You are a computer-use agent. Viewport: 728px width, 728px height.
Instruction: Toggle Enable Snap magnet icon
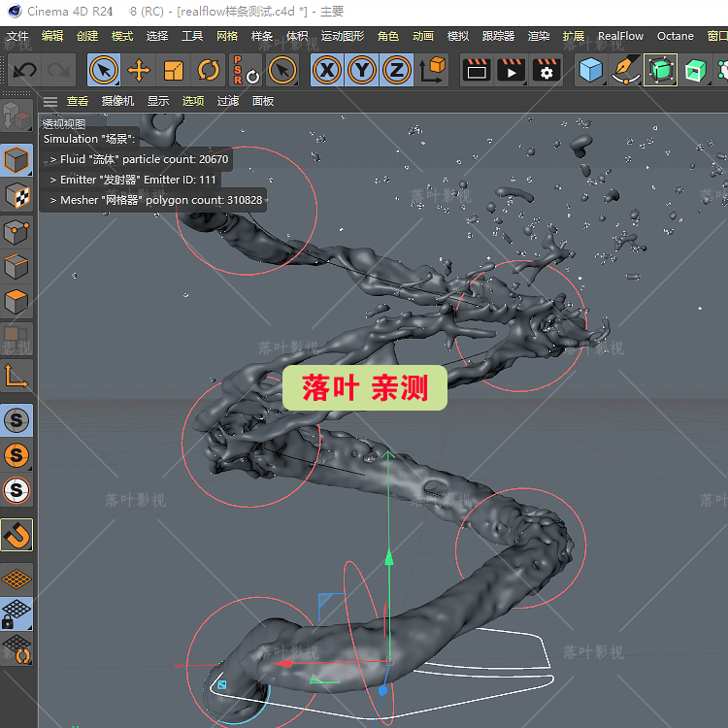pyautogui.click(x=17, y=535)
